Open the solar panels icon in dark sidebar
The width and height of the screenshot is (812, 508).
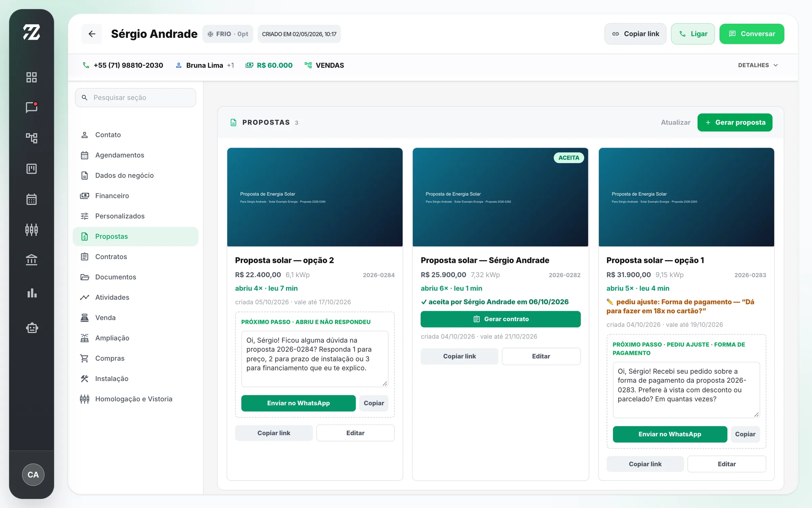point(31,230)
